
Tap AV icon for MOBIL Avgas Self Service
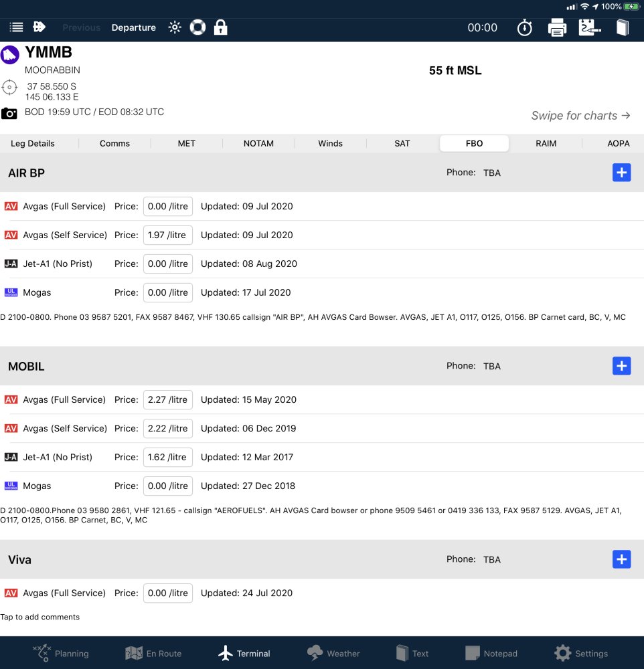coord(11,428)
